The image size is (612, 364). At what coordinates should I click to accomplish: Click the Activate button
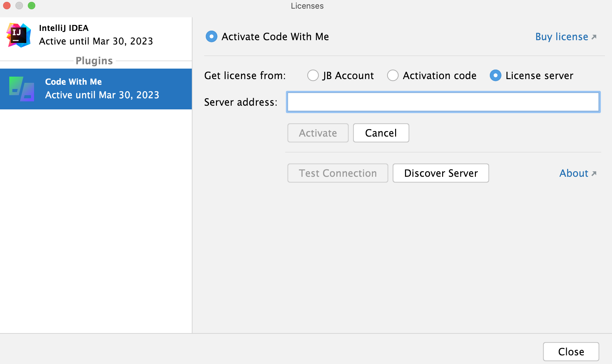317,133
